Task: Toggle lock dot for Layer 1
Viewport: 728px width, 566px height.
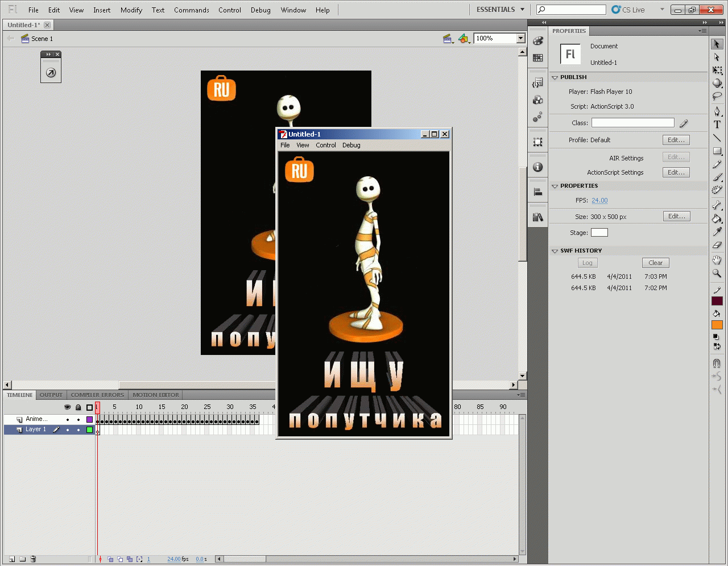Action: click(x=78, y=430)
